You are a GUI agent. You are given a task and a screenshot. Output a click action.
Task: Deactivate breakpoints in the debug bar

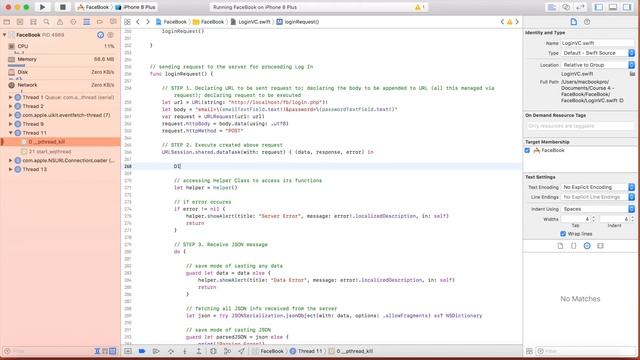click(x=142, y=351)
